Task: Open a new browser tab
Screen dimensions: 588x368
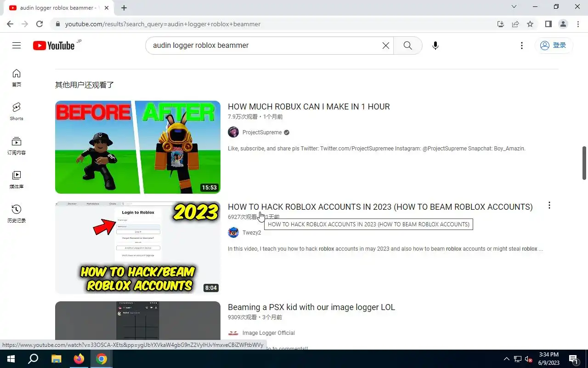Action: coord(124,8)
